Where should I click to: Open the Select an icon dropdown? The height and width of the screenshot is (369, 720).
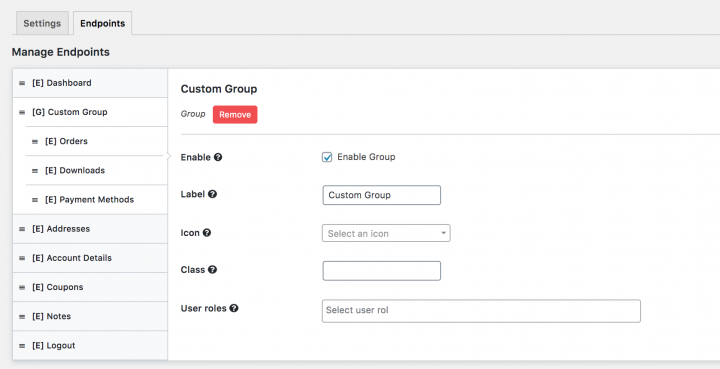click(386, 233)
